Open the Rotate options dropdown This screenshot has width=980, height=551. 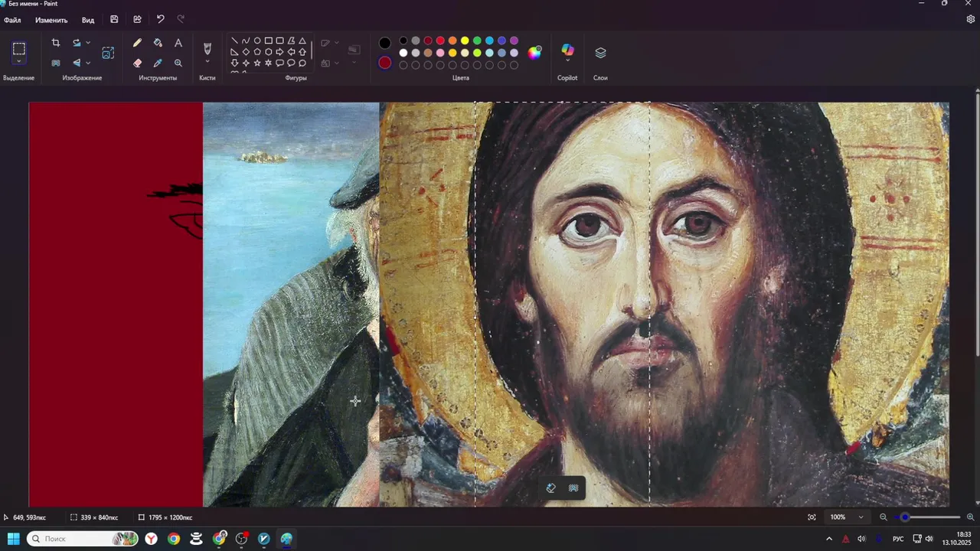coord(88,43)
